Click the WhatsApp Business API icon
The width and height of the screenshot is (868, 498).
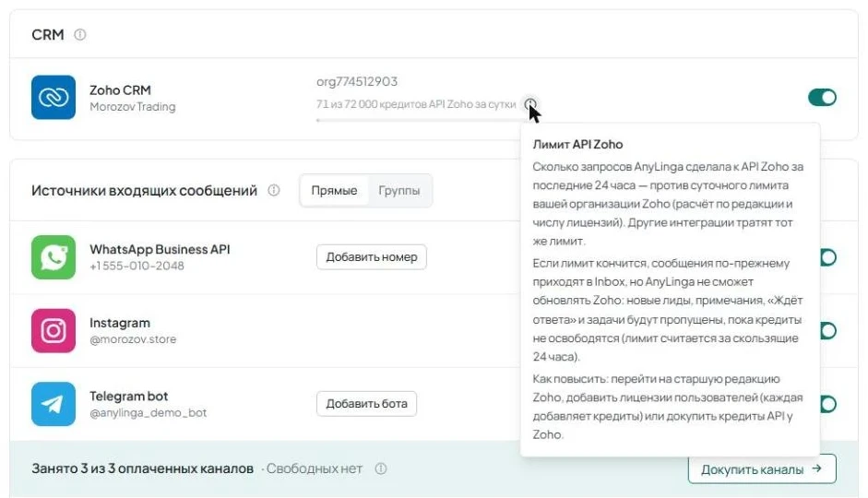[x=54, y=257]
